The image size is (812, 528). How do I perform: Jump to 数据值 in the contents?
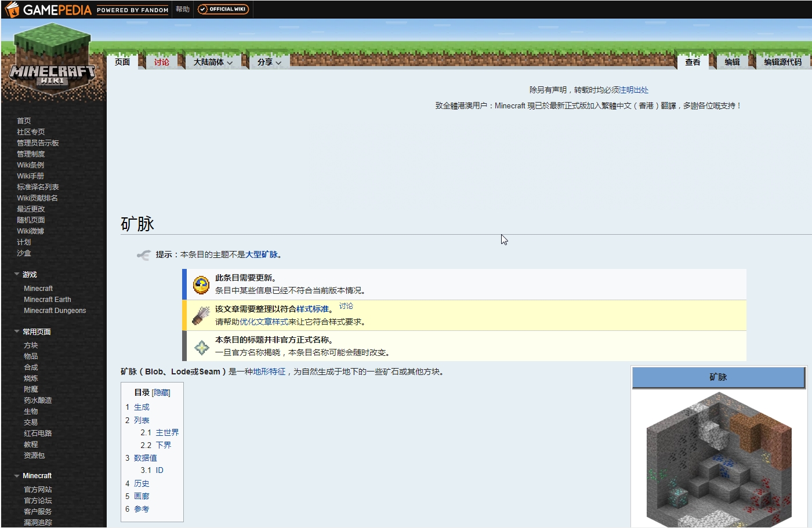[x=146, y=458]
